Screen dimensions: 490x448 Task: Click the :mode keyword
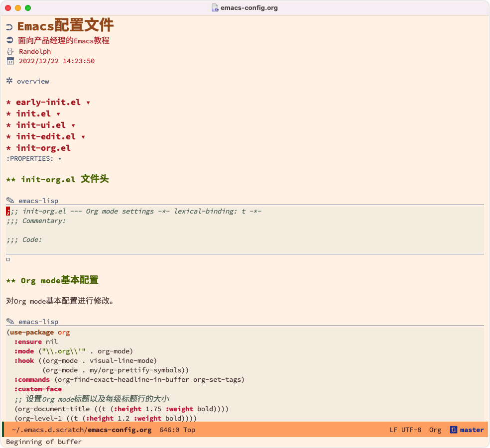pyautogui.click(x=24, y=351)
